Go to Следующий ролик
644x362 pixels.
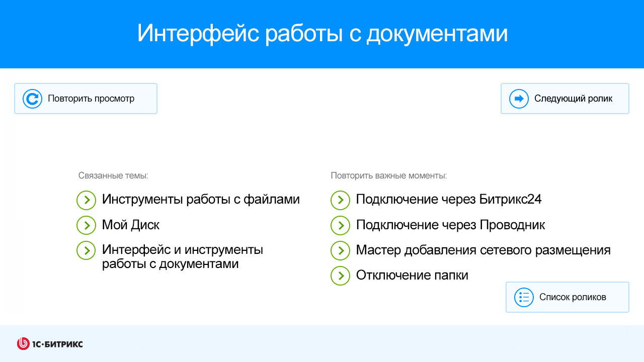565,99
